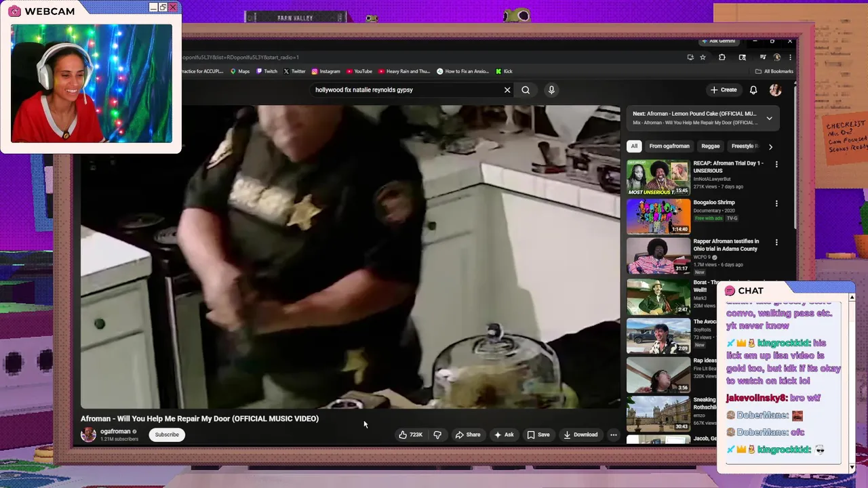
Task: Open the Chrome profile avatar
Action: [777, 58]
